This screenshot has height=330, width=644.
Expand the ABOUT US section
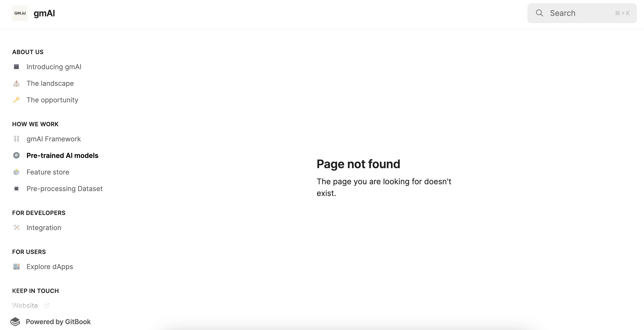pyautogui.click(x=28, y=52)
